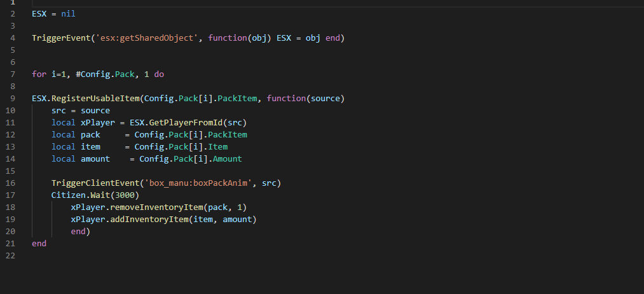Screen dimensions: 644x294
Task: Click the 'esx:getSharedObject' string
Action: click(147, 38)
